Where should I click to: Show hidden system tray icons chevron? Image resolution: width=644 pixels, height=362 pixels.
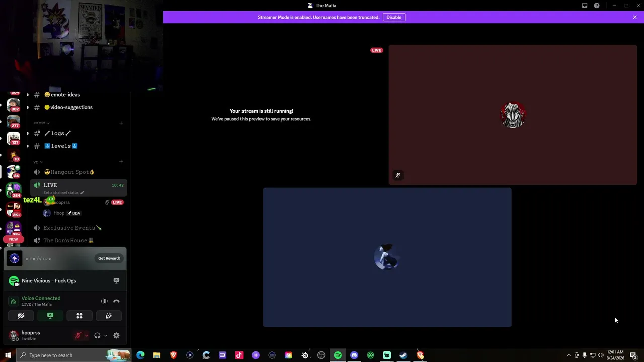pos(569,355)
